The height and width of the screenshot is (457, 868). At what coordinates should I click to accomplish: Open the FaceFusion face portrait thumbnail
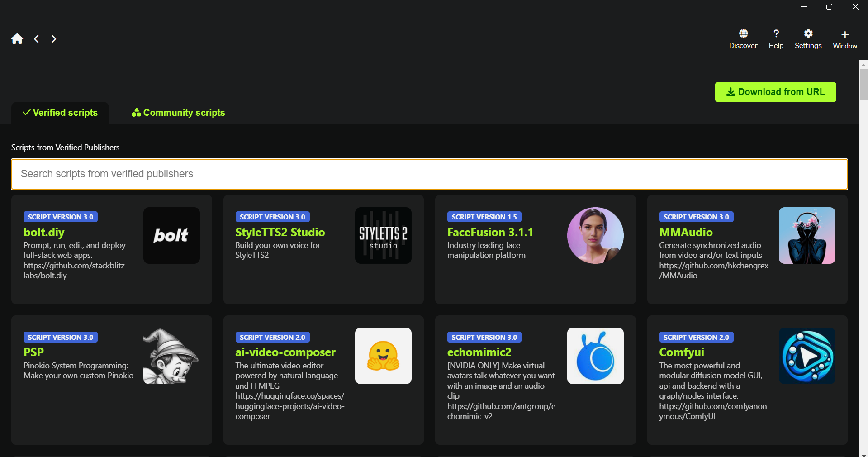click(595, 235)
